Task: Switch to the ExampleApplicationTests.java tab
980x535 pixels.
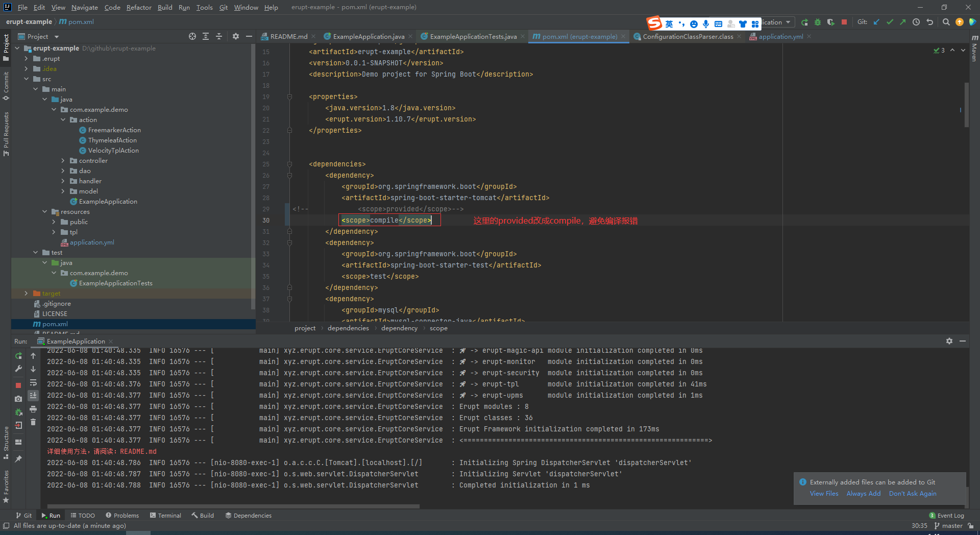Action: 473,37
